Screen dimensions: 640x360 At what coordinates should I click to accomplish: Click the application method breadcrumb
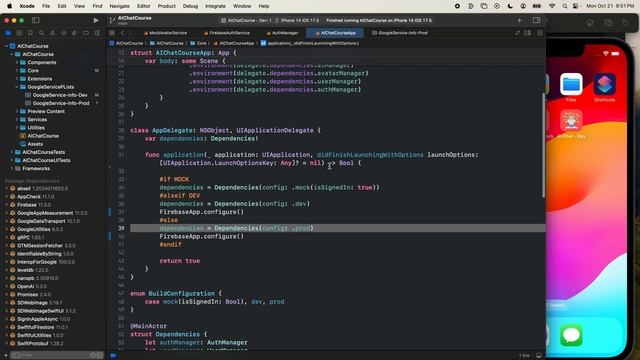point(310,43)
